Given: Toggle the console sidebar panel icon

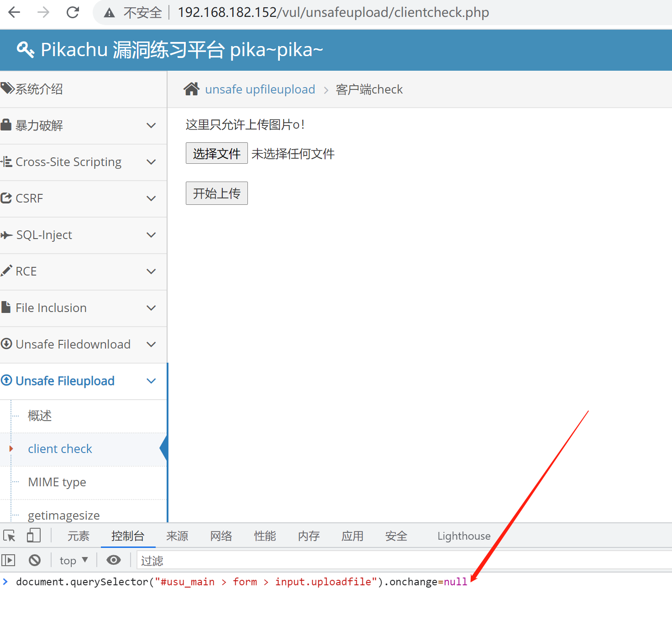Looking at the screenshot, I should tap(9, 560).
